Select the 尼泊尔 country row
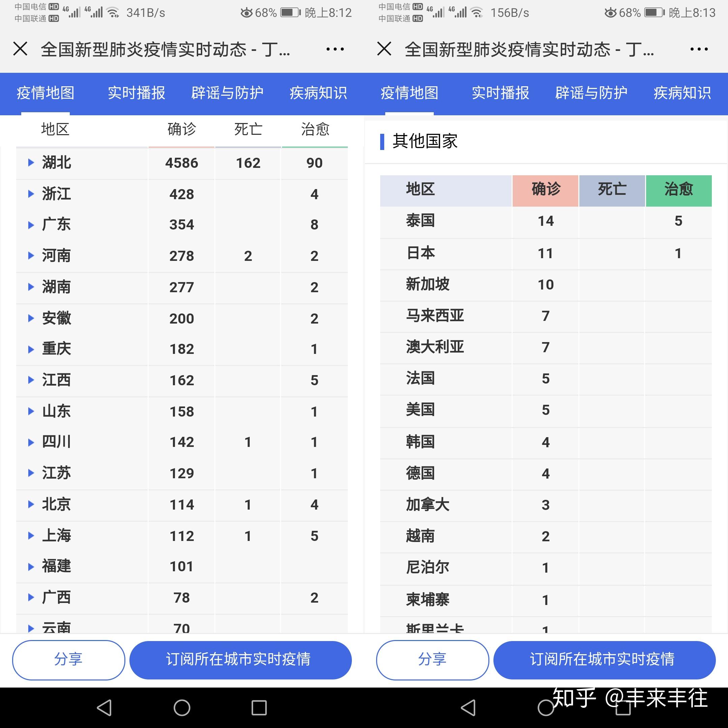728x728 pixels. tap(546, 569)
